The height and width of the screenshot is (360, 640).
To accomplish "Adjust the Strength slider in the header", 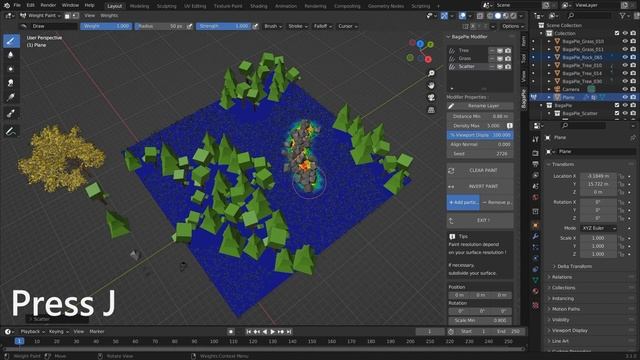I will point(223,26).
